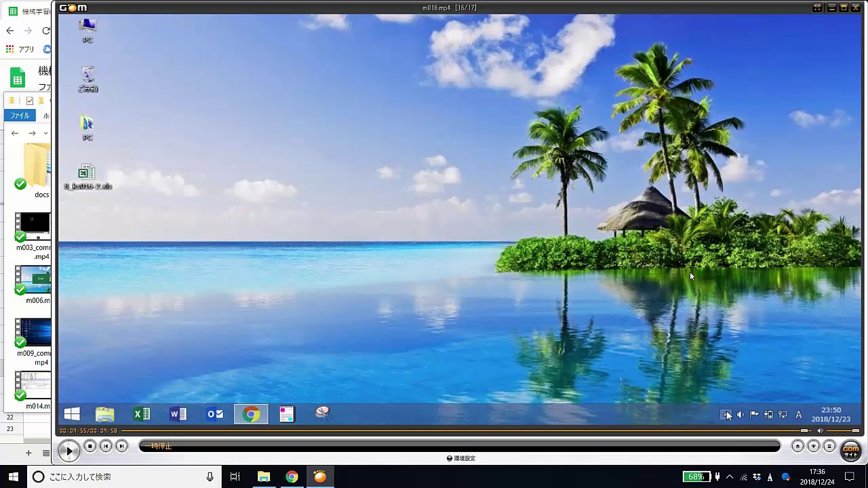Open File Explorer from the taskbar
Screen dimensions: 868x488
263,476
